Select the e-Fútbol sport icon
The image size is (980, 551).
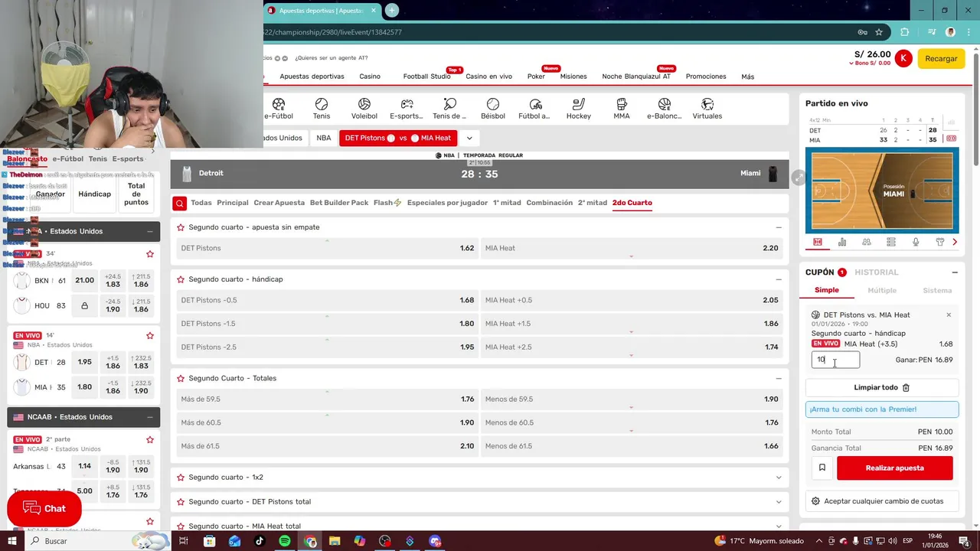pyautogui.click(x=279, y=104)
